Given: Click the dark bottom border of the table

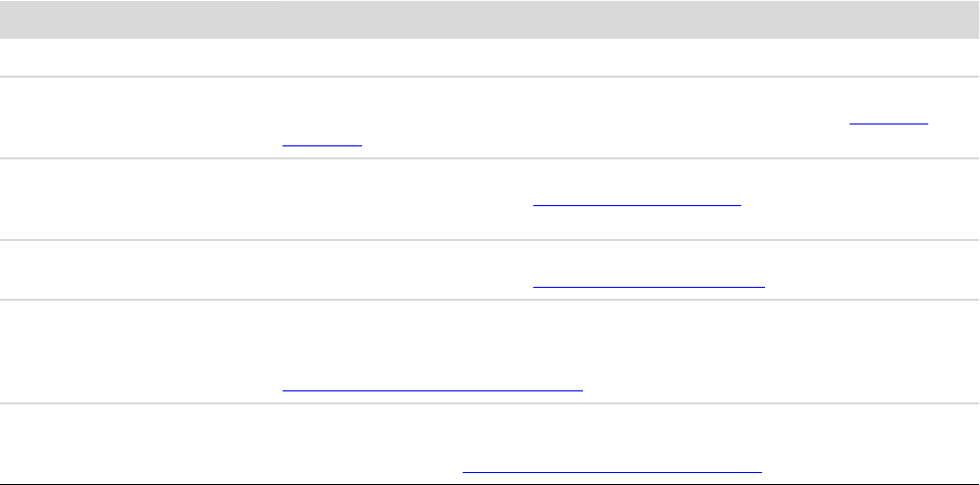Looking at the screenshot, I should pyautogui.click(x=490, y=484).
